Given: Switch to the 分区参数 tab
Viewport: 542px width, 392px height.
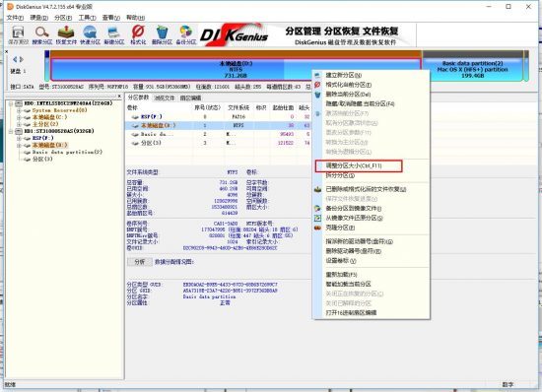Looking at the screenshot, I should point(138,98).
